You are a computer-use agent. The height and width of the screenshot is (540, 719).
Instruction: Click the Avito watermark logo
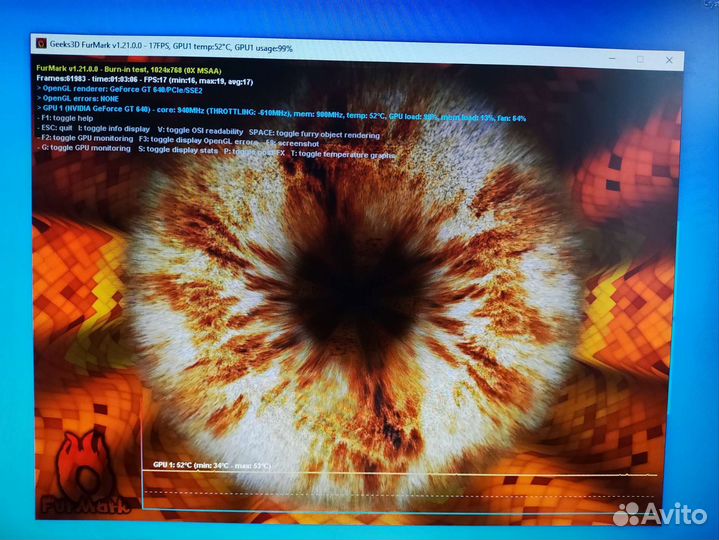[x=660, y=514]
